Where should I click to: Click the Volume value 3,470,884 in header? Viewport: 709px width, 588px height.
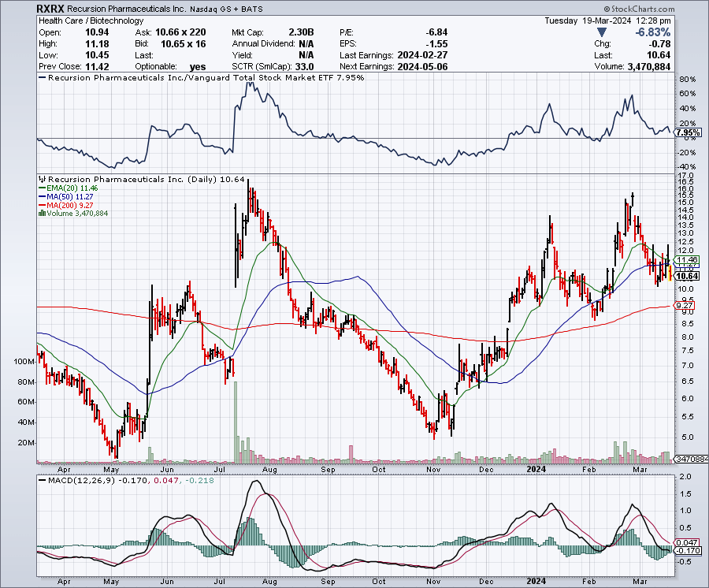tap(649, 66)
